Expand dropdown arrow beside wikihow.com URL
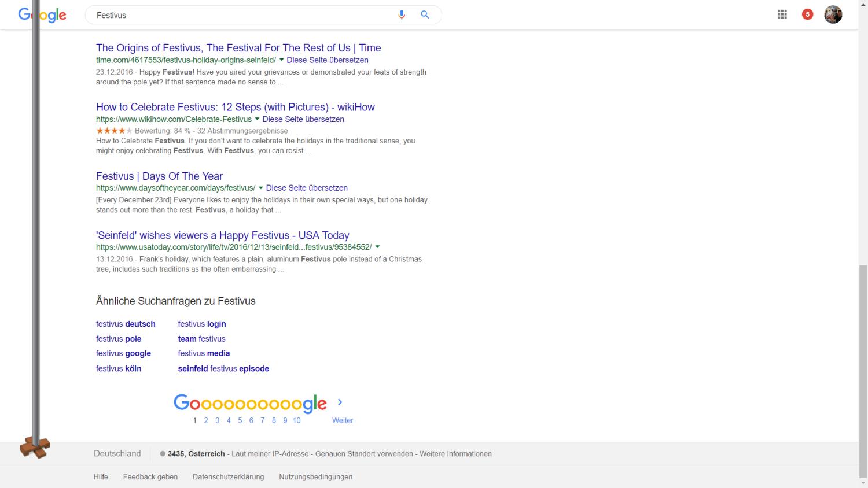Screen dimensions: 868x488 click(258, 119)
